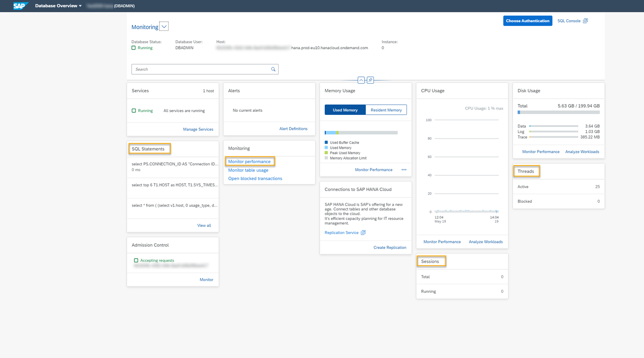Open more options ellipsis in Memory Usage
Image resolution: width=644 pixels, height=358 pixels.
click(x=404, y=170)
